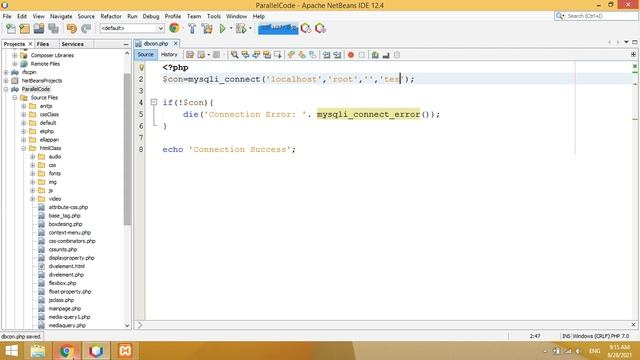Image resolution: width=640 pixels, height=360 pixels.
Task: Expand the ellappan folder
Action: click(x=24, y=140)
